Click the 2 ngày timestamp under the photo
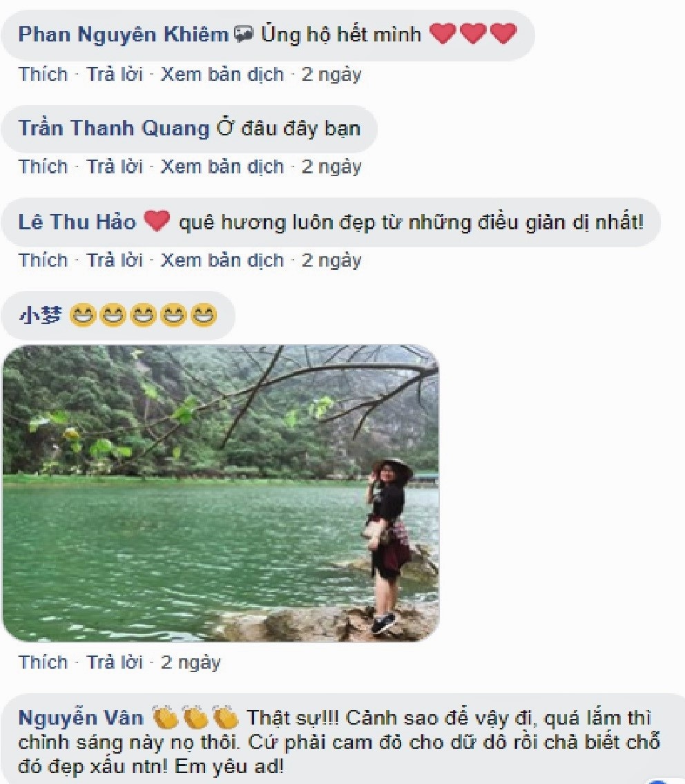 (x=190, y=662)
